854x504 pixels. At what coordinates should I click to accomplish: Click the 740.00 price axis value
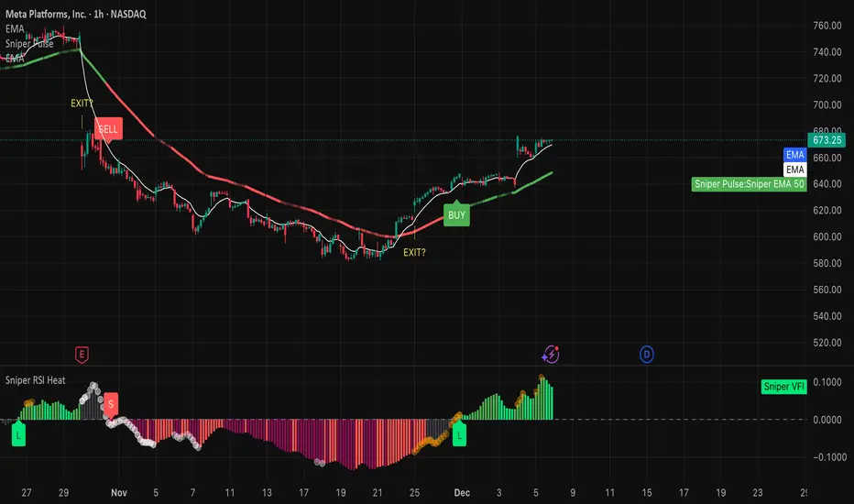[827, 52]
